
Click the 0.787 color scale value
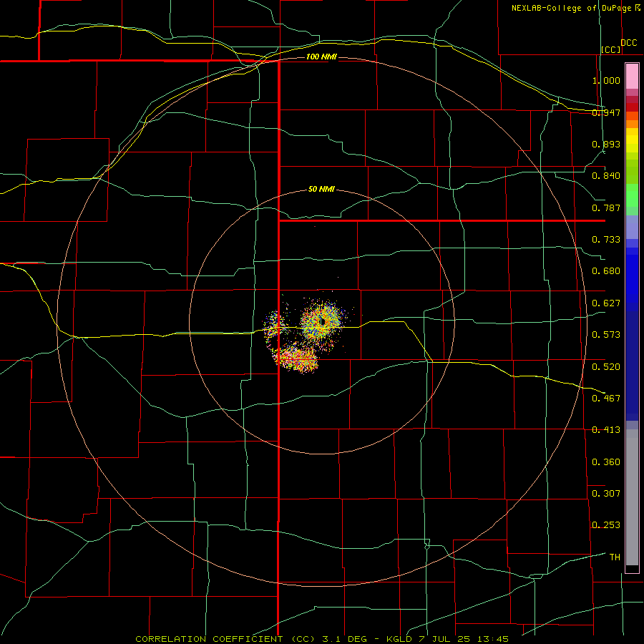pos(606,208)
